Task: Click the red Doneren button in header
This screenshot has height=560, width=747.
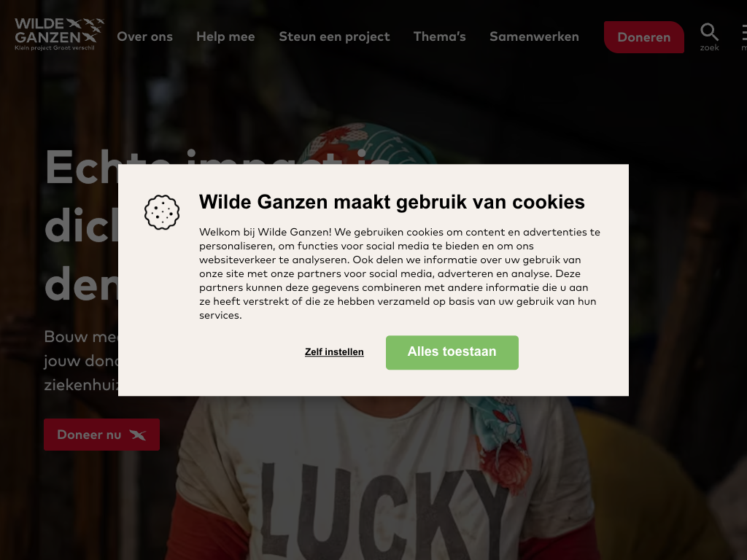Action: coord(643,37)
